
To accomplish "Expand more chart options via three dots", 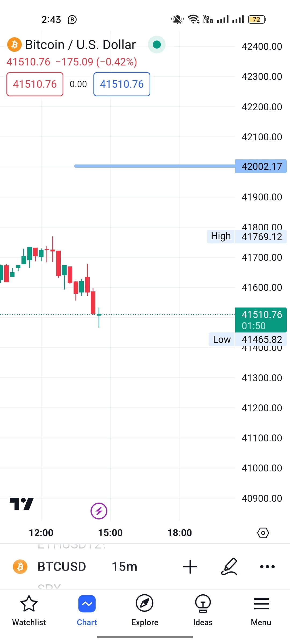I will tap(267, 567).
